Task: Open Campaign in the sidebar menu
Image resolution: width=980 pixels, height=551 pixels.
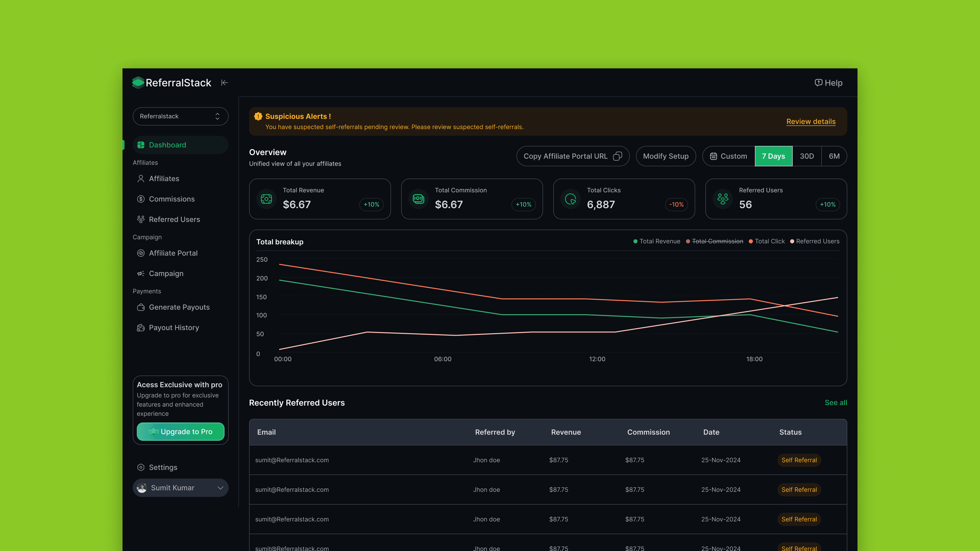Action: [166, 274]
